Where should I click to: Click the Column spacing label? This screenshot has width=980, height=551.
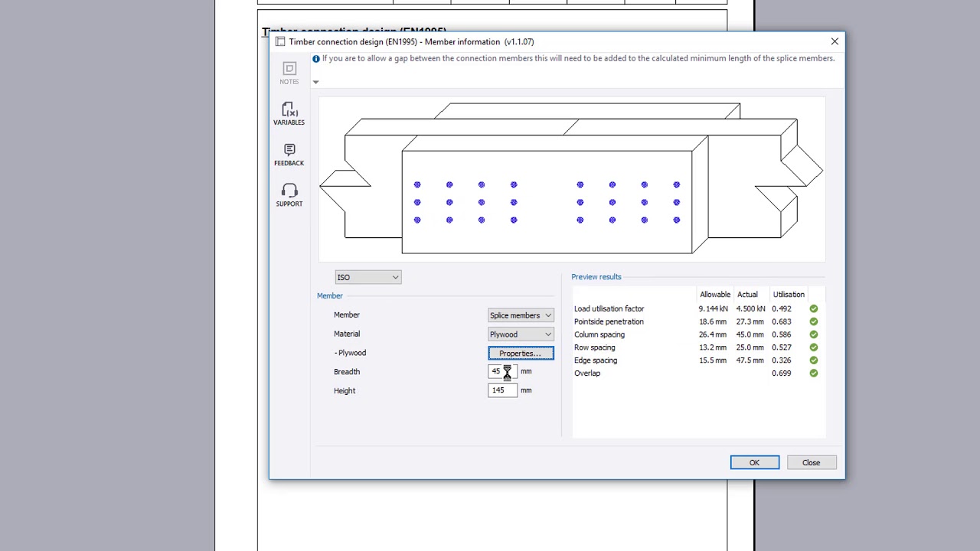point(599,334)
